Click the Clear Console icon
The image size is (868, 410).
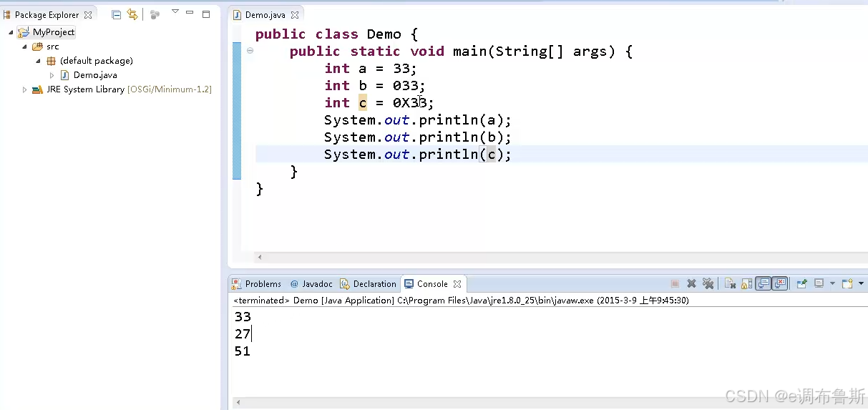730,283
